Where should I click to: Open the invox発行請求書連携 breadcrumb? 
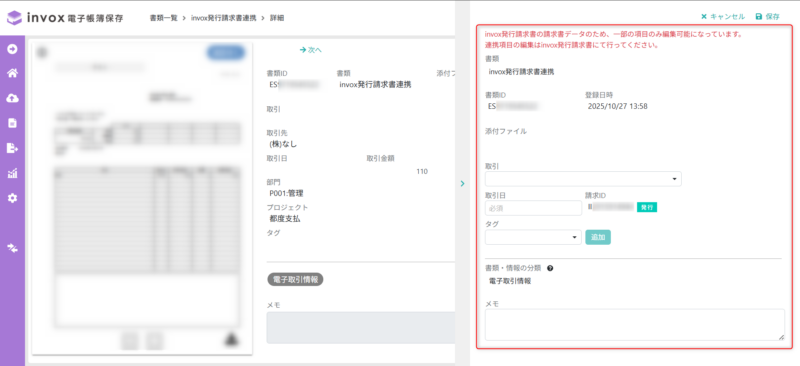(x=223, y=18)
